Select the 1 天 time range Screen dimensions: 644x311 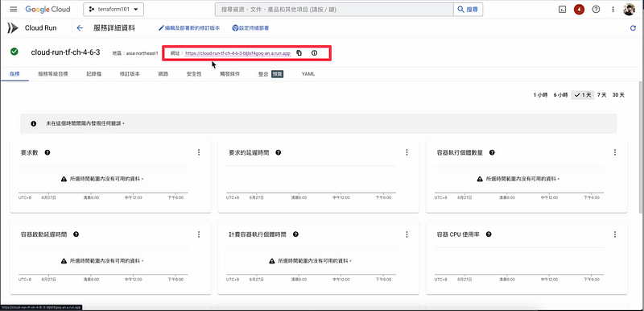(x=583, y=95)
